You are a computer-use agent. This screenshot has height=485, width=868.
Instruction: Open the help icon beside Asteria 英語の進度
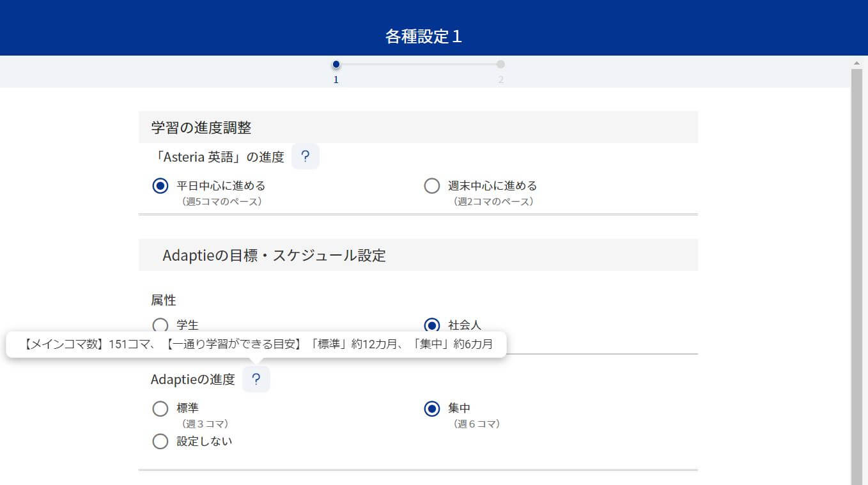click(305, 157)
